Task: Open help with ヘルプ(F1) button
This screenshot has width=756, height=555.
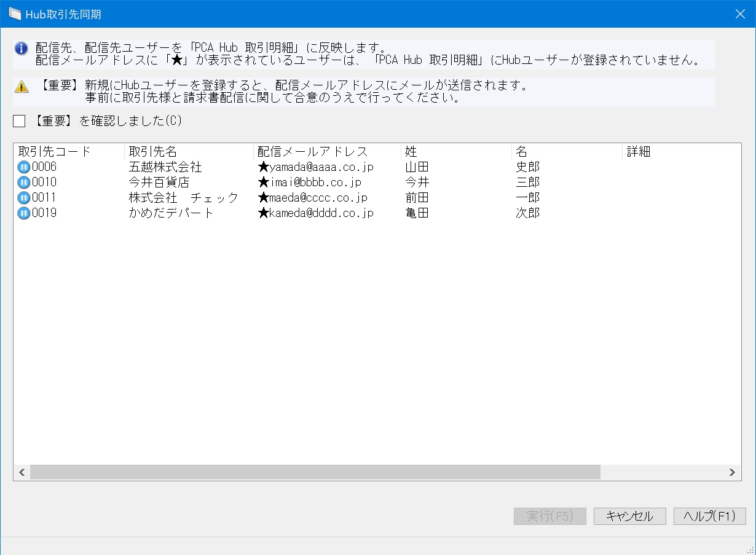Action: [709, 516]
